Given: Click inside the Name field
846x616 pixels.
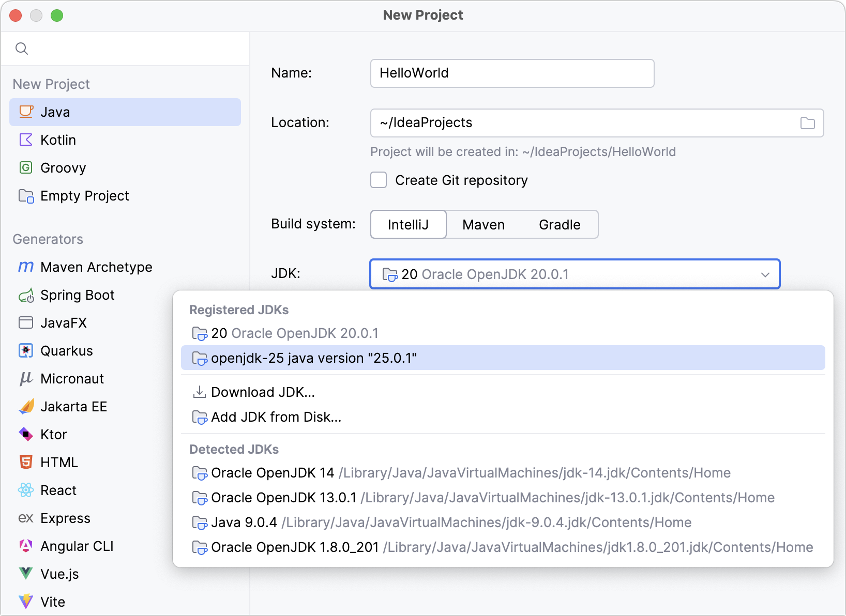Looking at the screenshot, I should (512, 73).
